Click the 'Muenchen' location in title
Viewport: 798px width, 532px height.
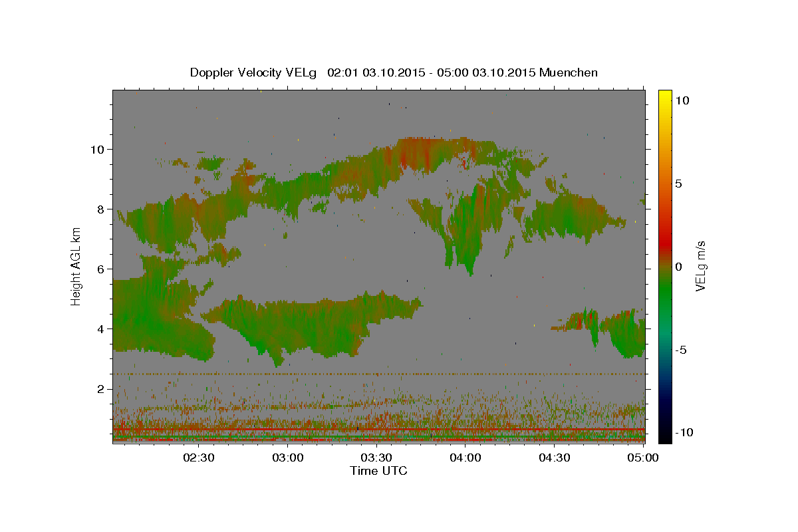pos(569,72)
